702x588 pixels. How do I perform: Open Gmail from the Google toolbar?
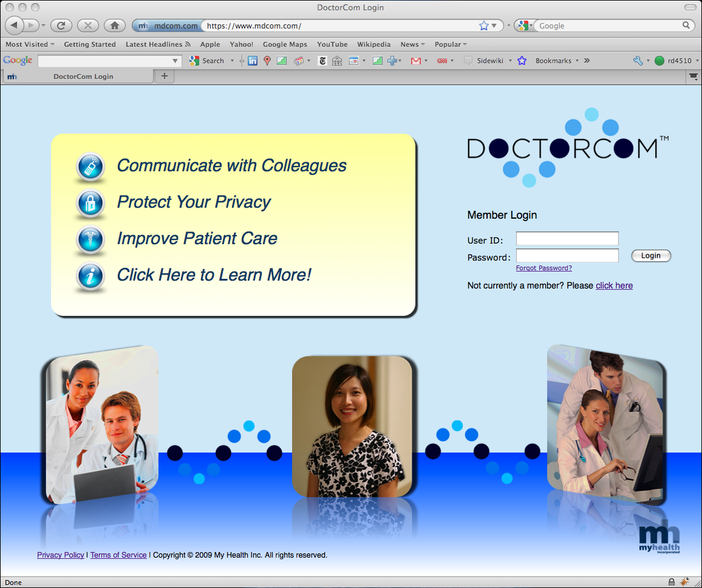tap(415, 60)
